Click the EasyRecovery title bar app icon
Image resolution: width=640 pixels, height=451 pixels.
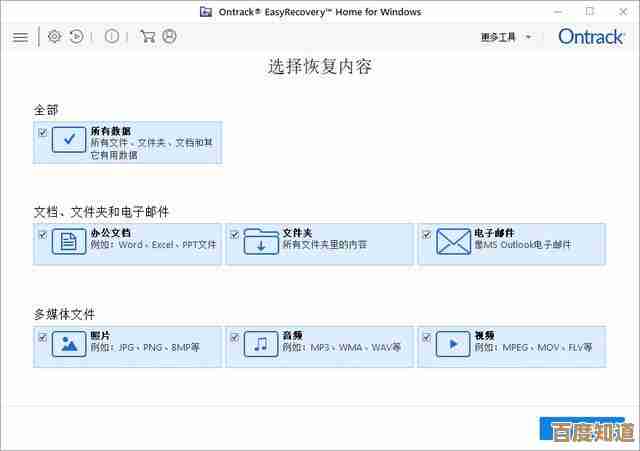pyautogui.click(x=206, y=11)
